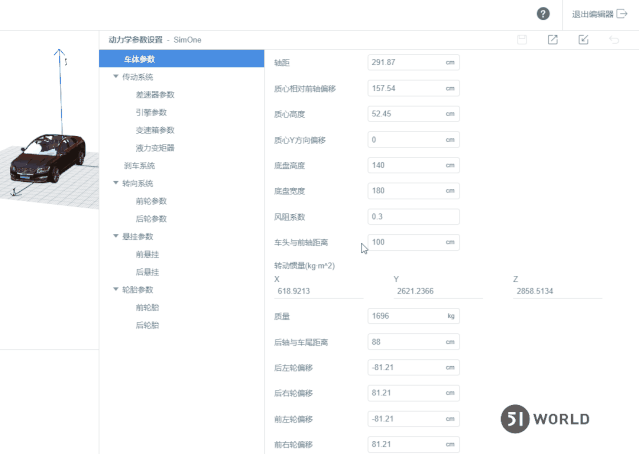Click the inertia X field 618.9213
639x454 pixels.
coord(319,291)
